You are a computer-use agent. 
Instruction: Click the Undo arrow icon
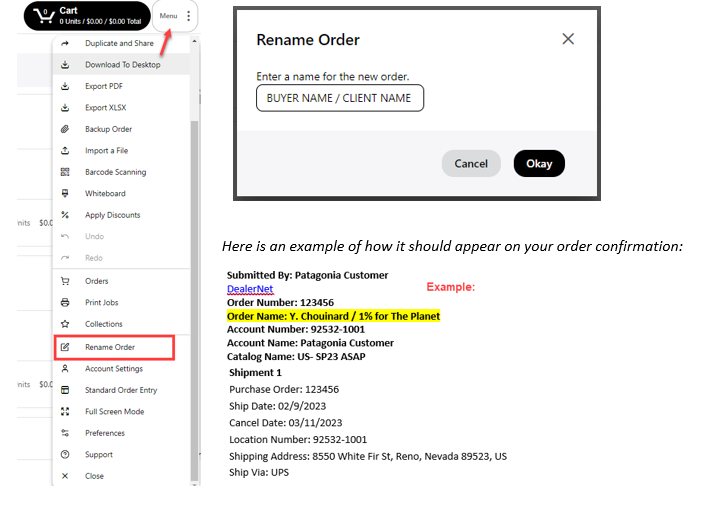click(65, 236)
